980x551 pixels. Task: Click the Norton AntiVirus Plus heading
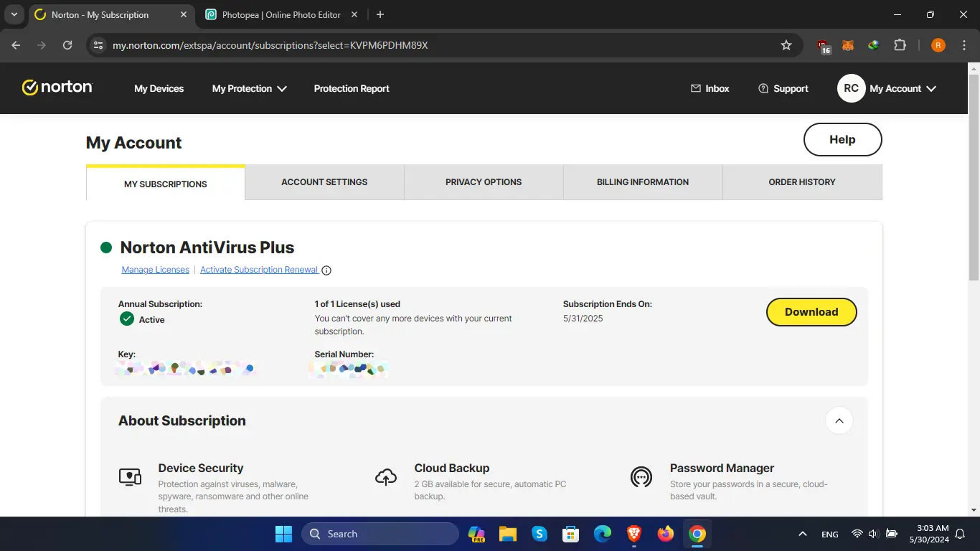point(207,248)
